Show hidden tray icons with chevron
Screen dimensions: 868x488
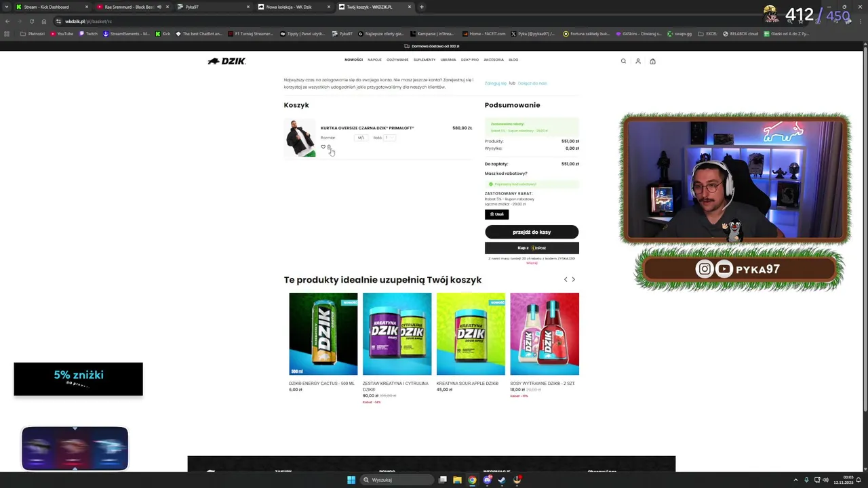point(795,480)
